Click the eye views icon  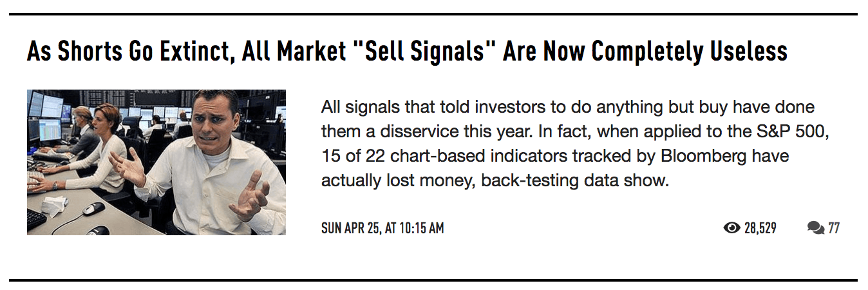coord(731,227)
